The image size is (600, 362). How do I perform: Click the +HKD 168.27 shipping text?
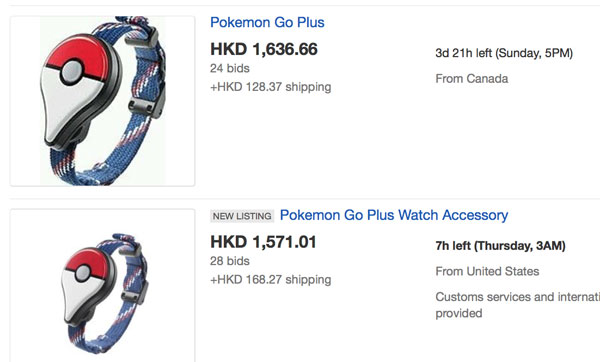pyautogui.click(x=271, y=280)
